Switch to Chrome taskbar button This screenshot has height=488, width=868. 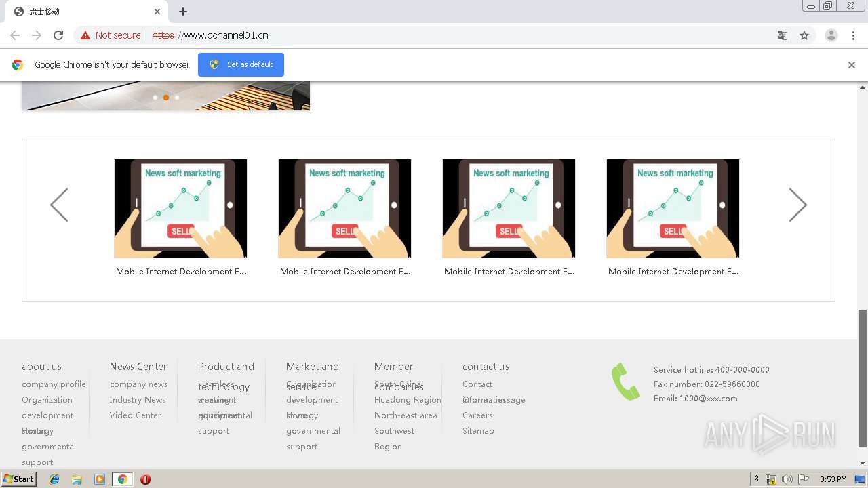[x=122, y=479]
